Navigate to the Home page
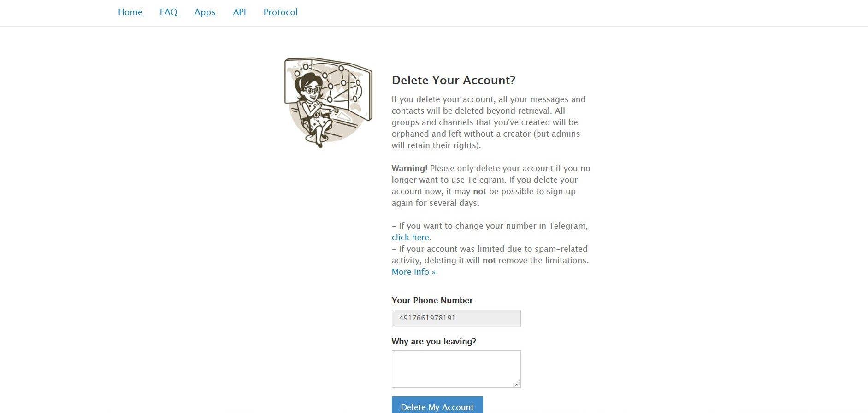The height and width of the screenshot is (413, 868). click(130, 12)
